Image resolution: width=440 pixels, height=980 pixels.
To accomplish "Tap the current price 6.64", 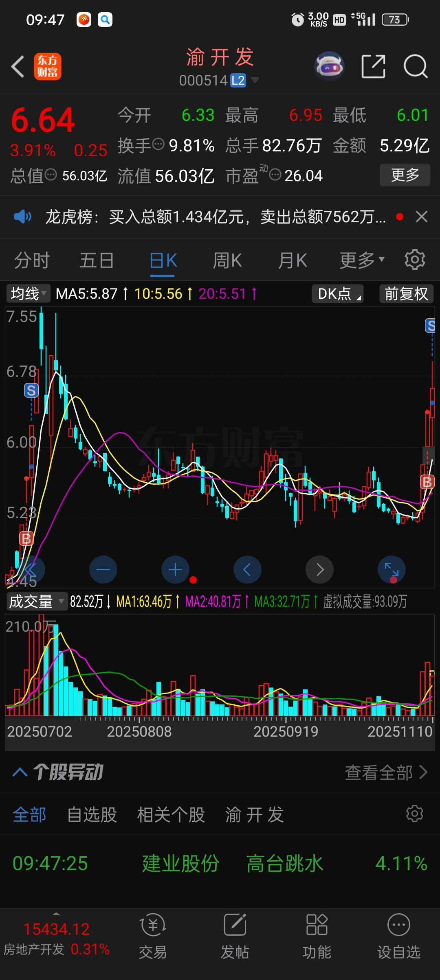I will (x=43, y=120).
